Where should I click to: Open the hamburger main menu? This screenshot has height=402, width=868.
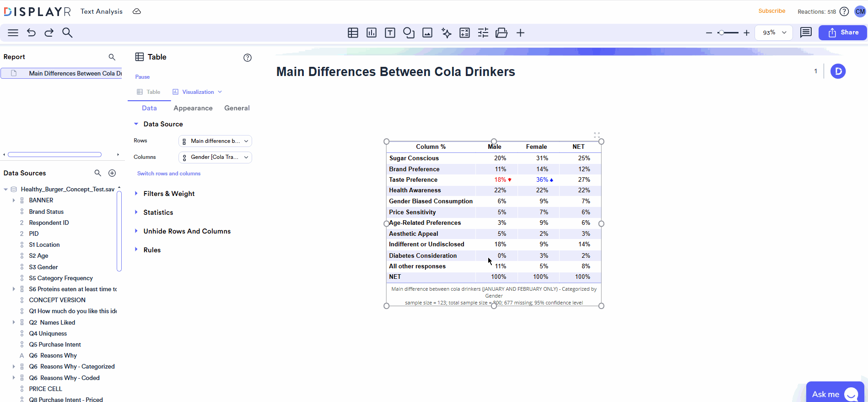tap(13, 33)
